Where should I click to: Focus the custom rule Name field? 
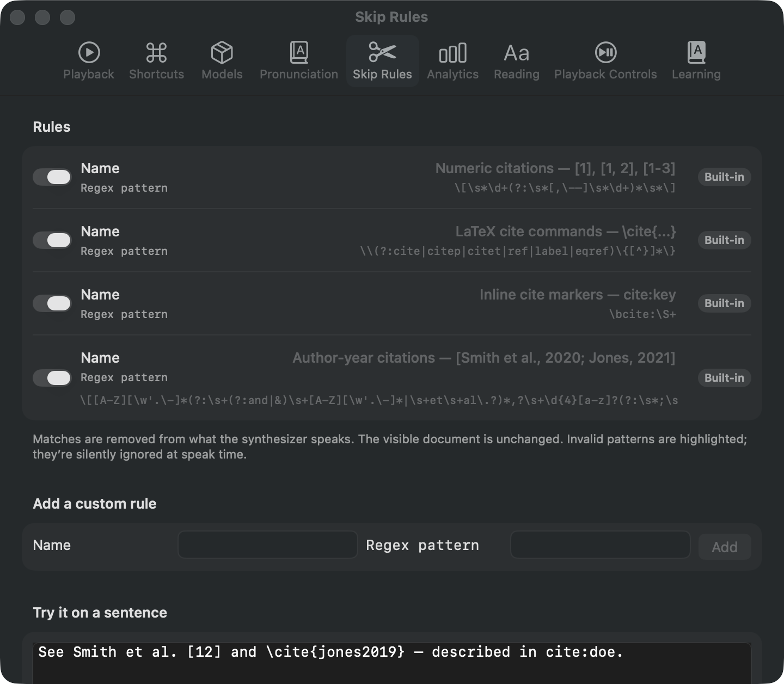pos(268,545)
